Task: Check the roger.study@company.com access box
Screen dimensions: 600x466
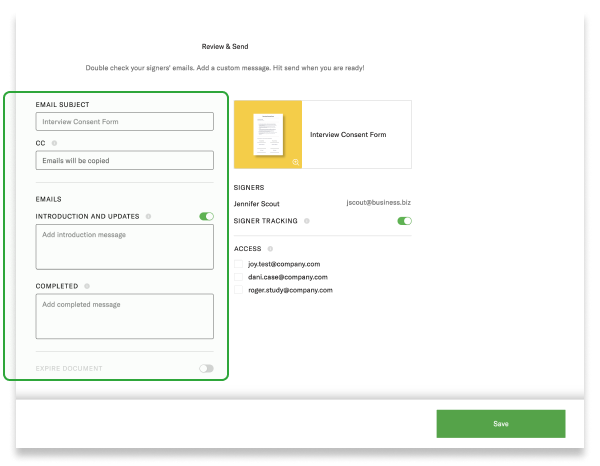Action: (238, 290)
